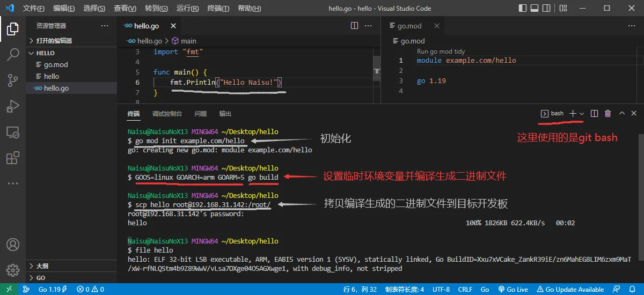Open the Explorer view in activity bar
This screenshot has height=295, width=644.
pyautogui.click(x=12, y=29)
